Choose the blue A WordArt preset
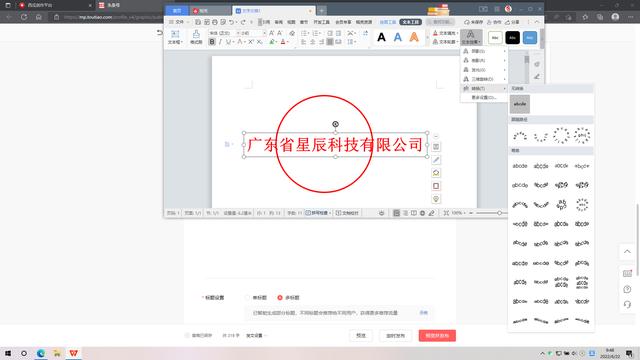The width and height of the screenshot is (640, 360). [398, 37]
